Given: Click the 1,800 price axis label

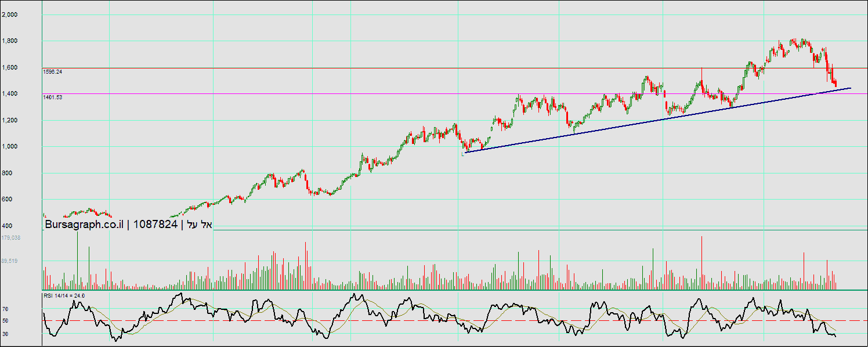Looking at the screenshot, I should tap(9, 41).
